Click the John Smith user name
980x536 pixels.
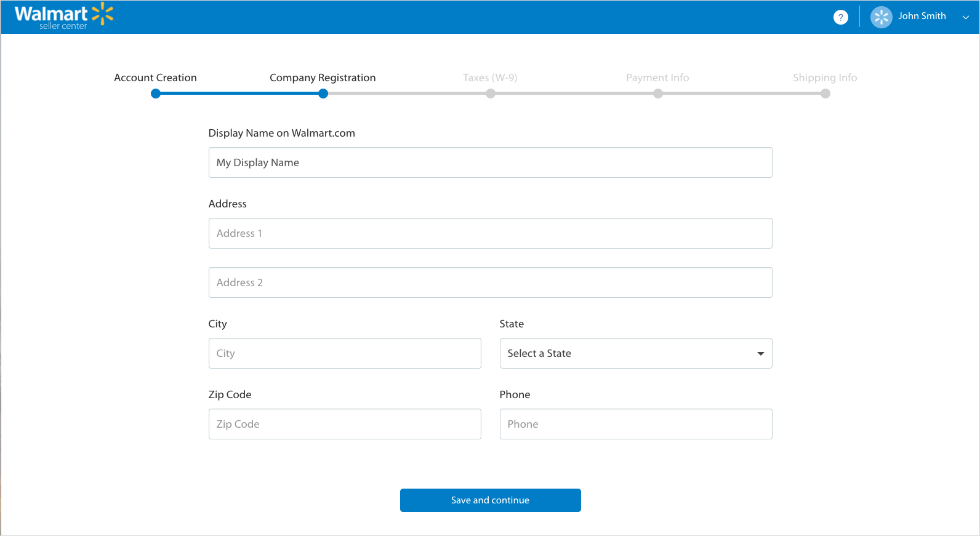(x=922, y=16)
